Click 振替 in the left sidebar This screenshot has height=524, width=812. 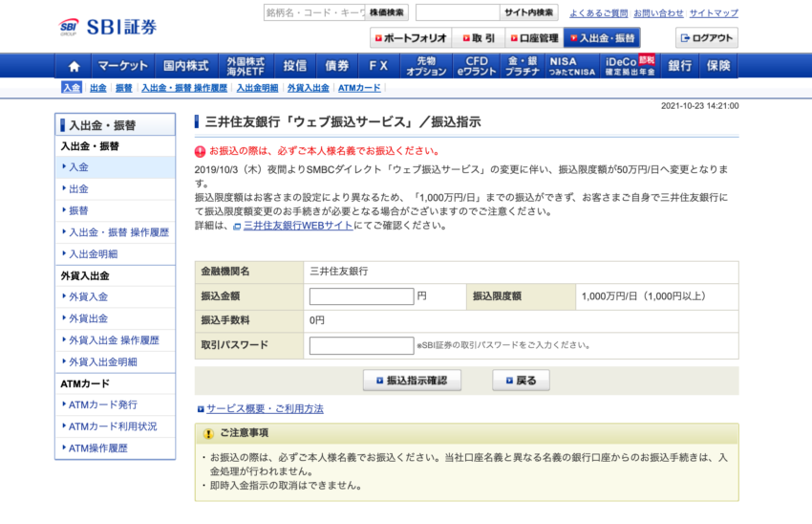point(115,211)
